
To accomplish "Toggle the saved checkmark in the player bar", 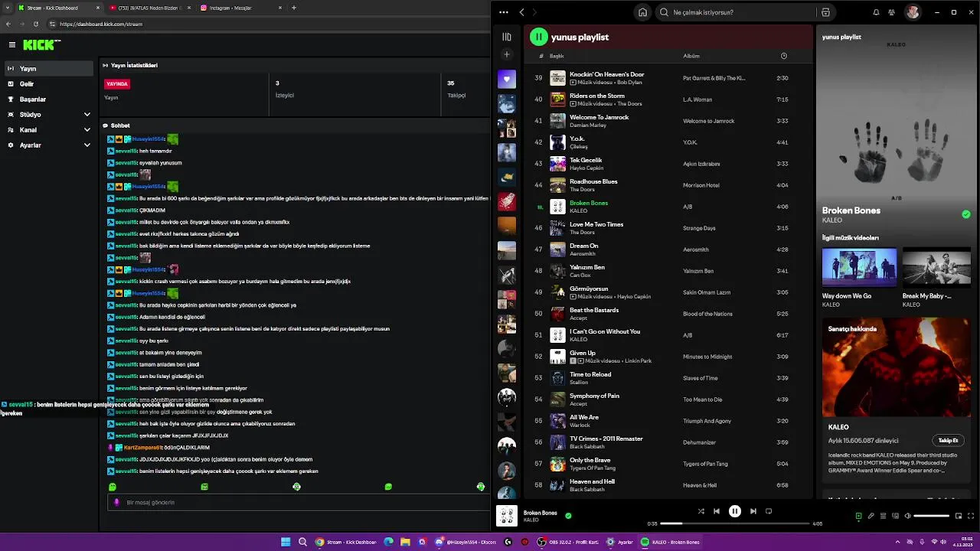I will pos(568,516).
